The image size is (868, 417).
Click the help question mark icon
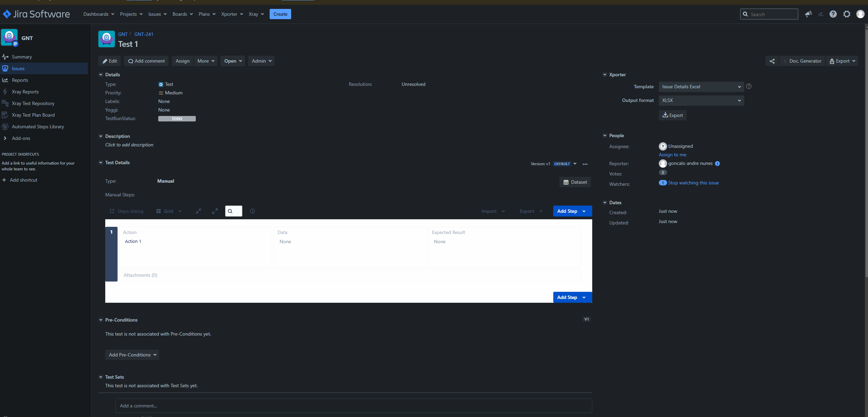(833, 14)
